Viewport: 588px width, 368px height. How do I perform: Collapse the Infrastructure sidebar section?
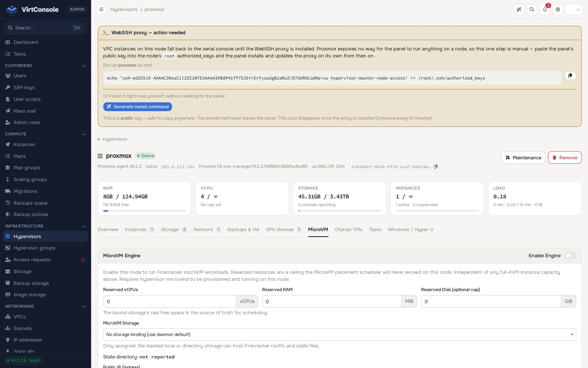[x=45, y=226]
